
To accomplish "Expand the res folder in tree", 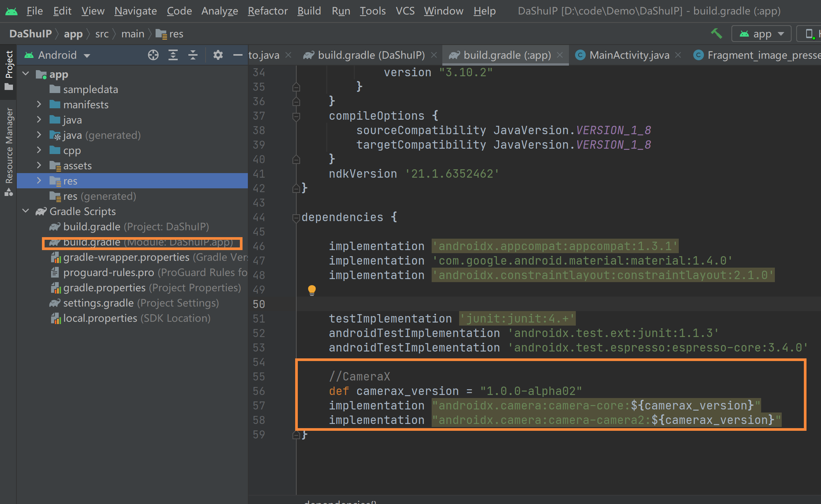I will tap(39, 181).
